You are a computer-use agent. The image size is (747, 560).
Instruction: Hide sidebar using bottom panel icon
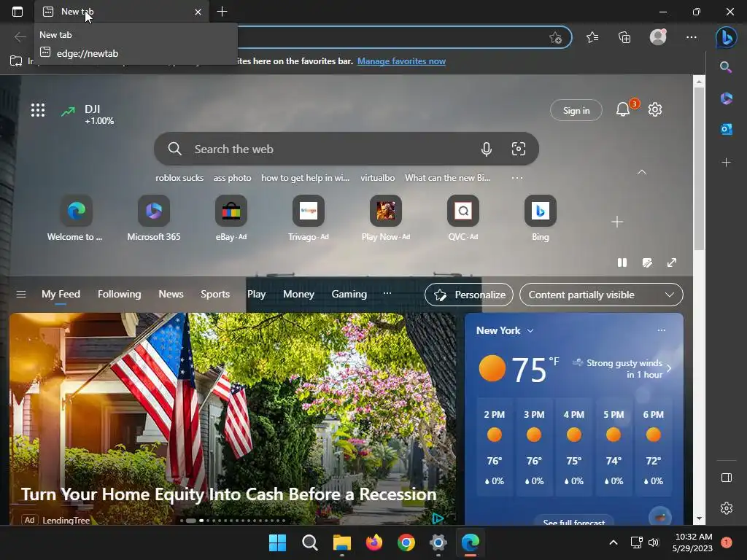click(x=726, y=478)
